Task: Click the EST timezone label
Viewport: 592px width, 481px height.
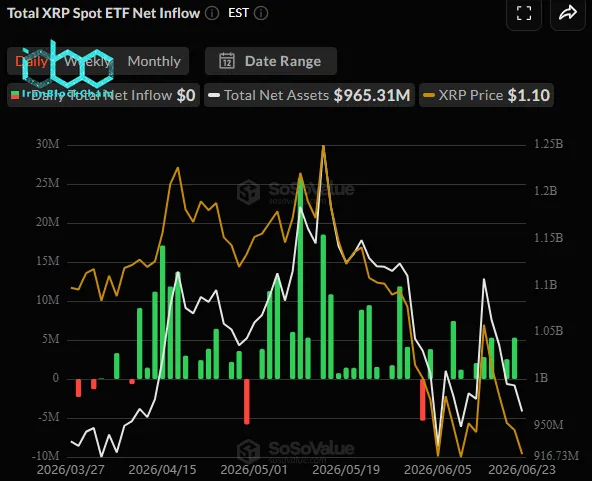Action: [x=238, y=13]
